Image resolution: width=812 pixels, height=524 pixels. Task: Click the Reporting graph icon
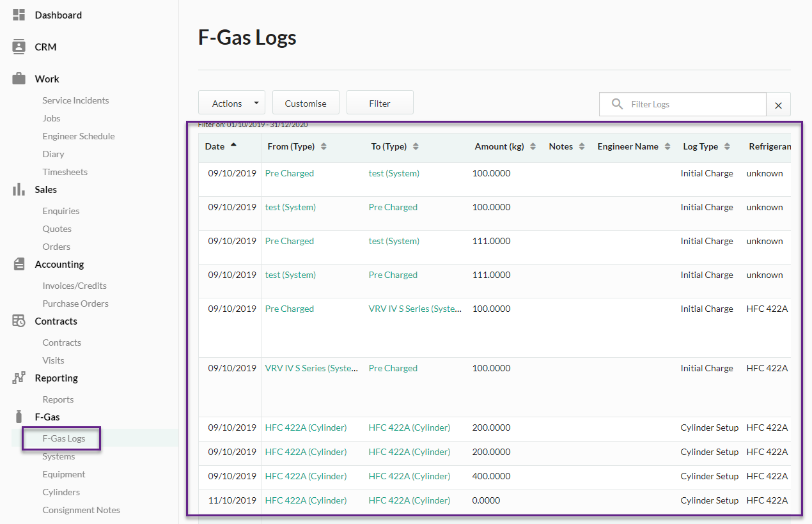point(19,378)
